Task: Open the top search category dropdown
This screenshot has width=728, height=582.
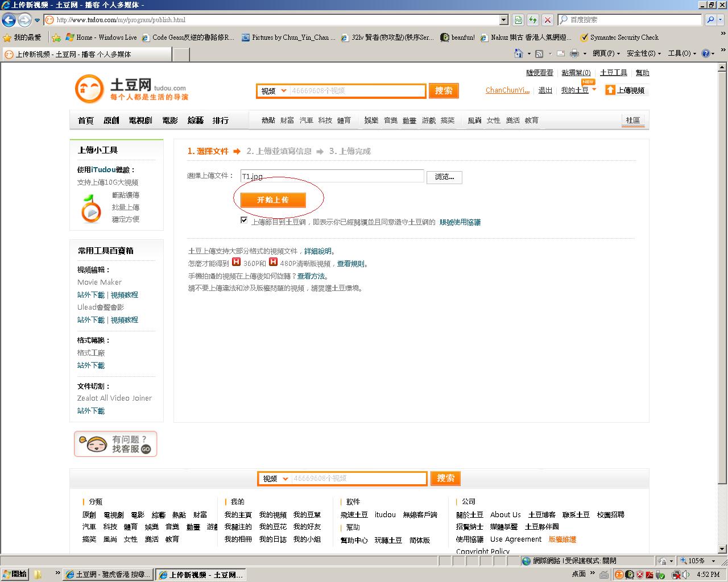Action: (274, 91)
